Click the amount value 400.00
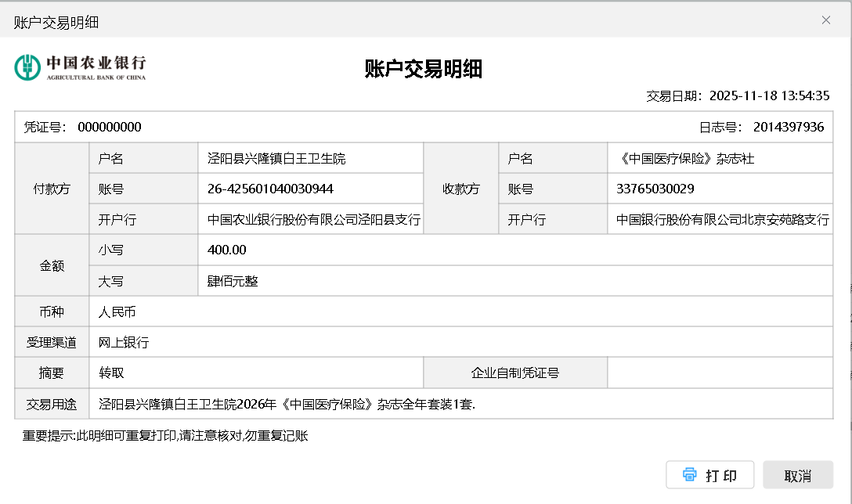 227,250
